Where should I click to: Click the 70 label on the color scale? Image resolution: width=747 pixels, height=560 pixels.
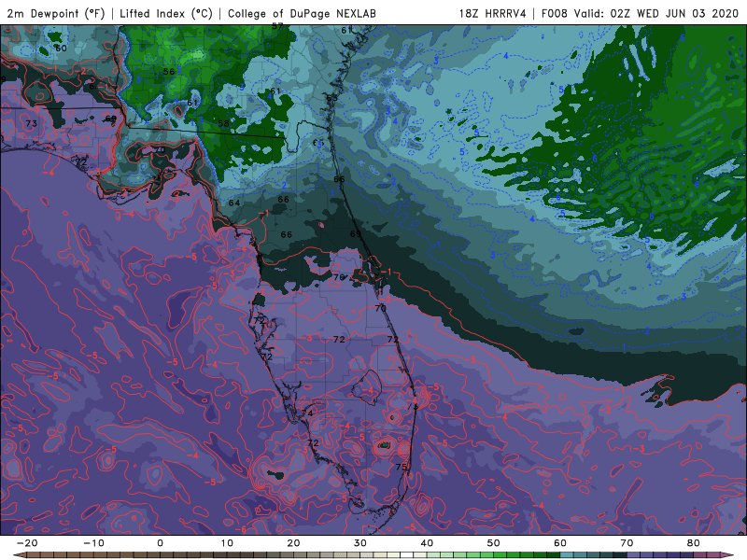coord(627,543)
